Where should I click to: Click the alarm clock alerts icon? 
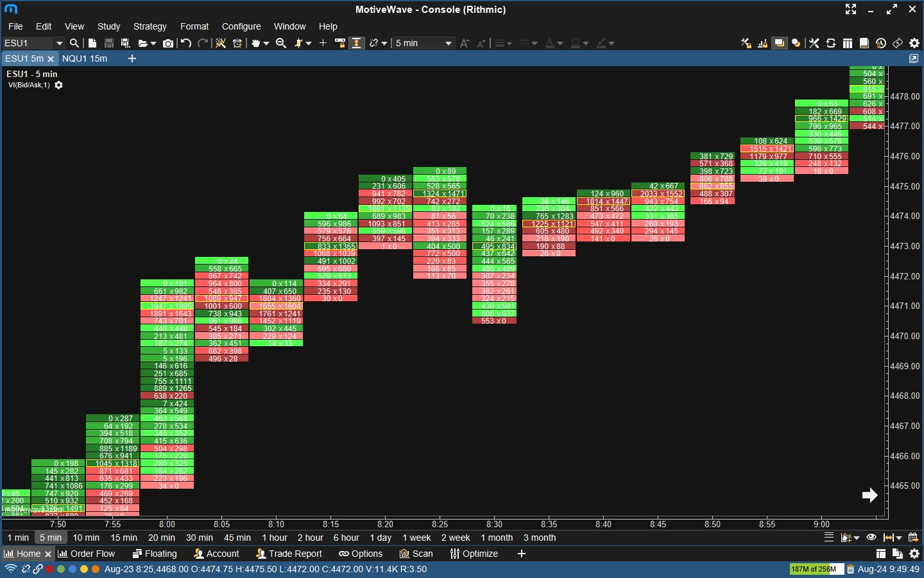click(237, 43)
